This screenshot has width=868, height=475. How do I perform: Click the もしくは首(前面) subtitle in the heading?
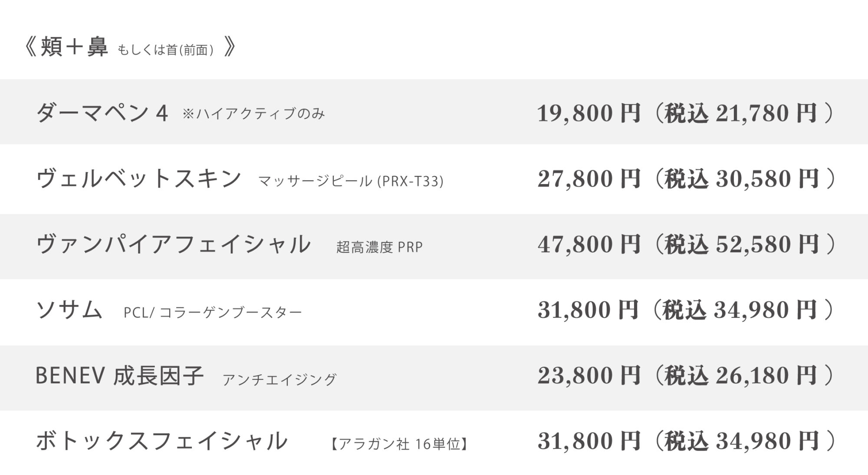pos(166,50)
